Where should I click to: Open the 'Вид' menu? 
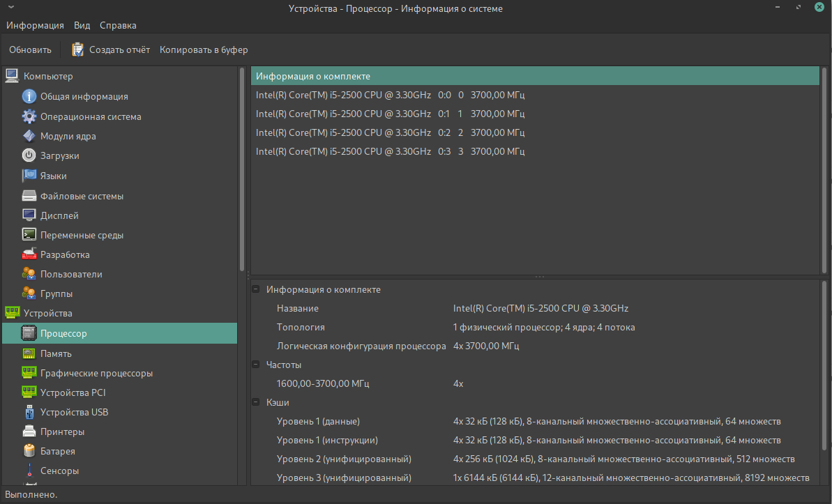tap(82, 25)
